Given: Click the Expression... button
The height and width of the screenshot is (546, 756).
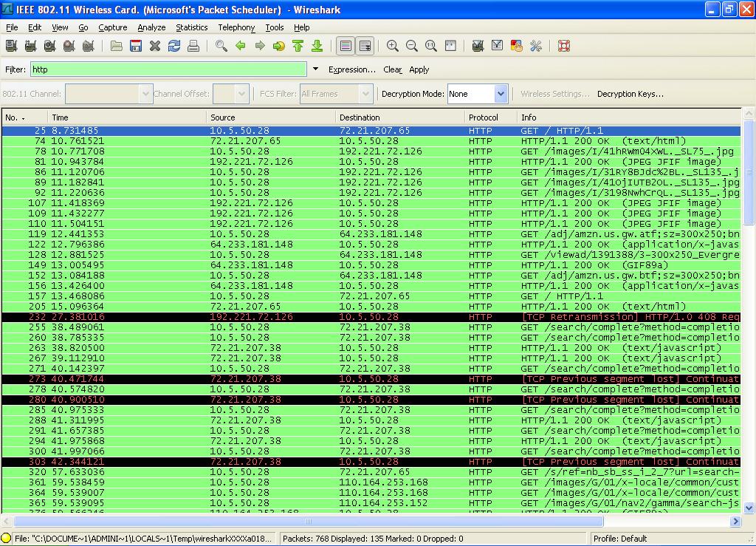Looking at the screenshot, I should [352, 69].
